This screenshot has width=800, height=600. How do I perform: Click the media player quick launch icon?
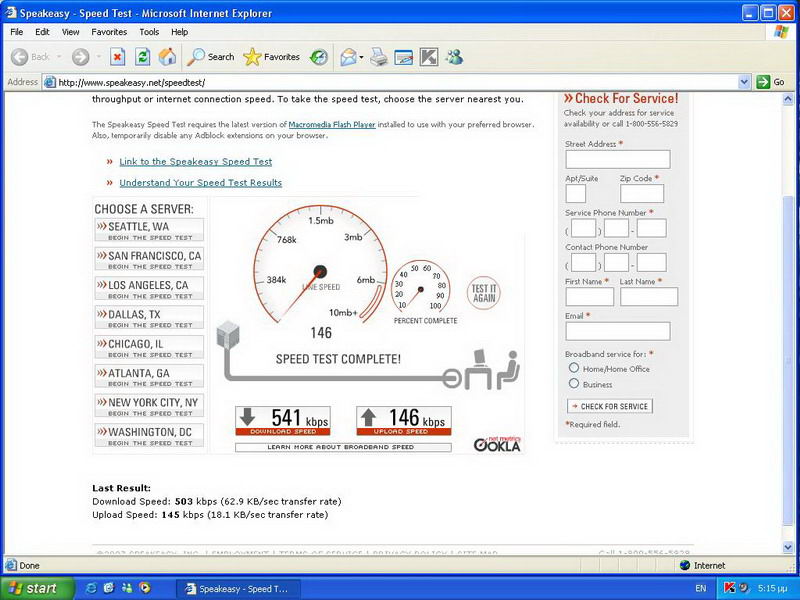(x=145, y=588)
